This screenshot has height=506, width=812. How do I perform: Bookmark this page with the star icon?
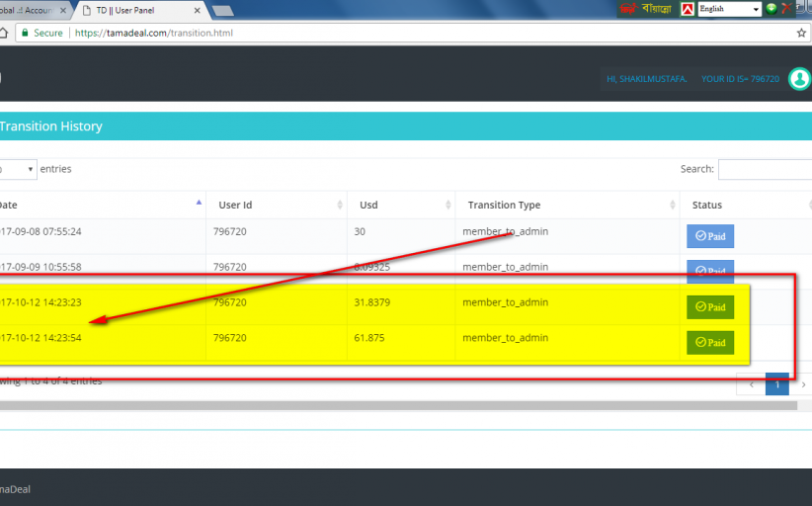(801, 33)
